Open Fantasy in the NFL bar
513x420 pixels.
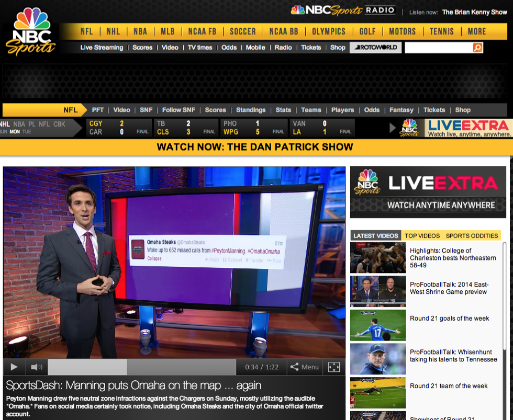point(402,110)
